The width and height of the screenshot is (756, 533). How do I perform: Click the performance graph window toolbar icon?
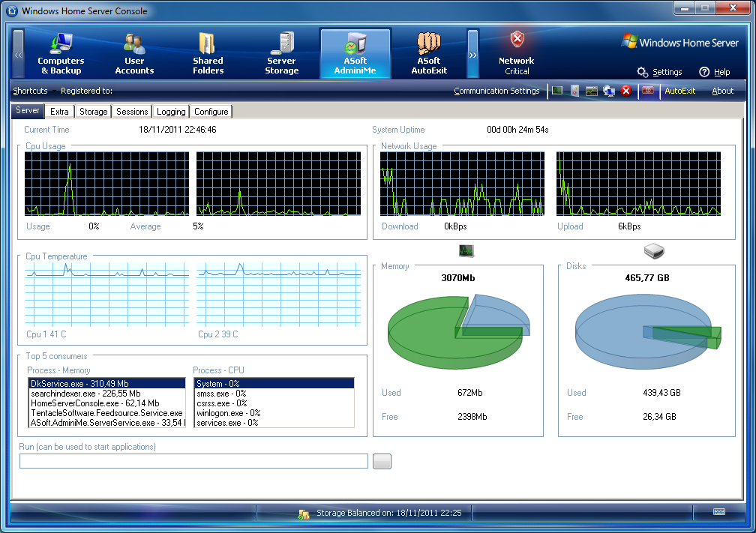tap(592, 91)
